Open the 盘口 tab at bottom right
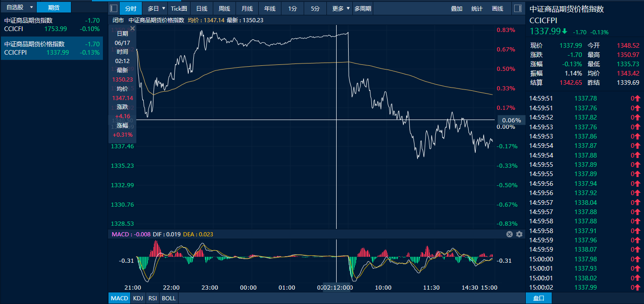The image size is (644, 304). click(x=538, y=298)
